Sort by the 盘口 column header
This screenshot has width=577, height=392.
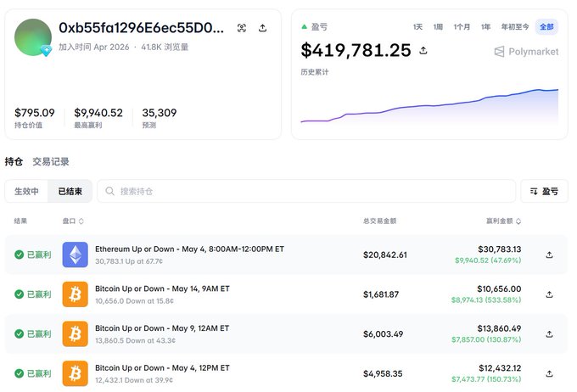73,221
